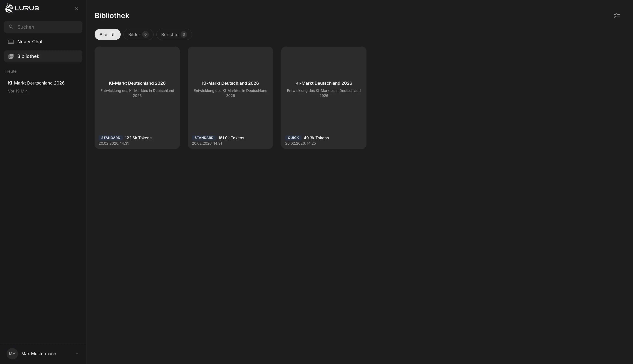
Task: Switch to the Bilder tab
Action: (x=138, y=35)
